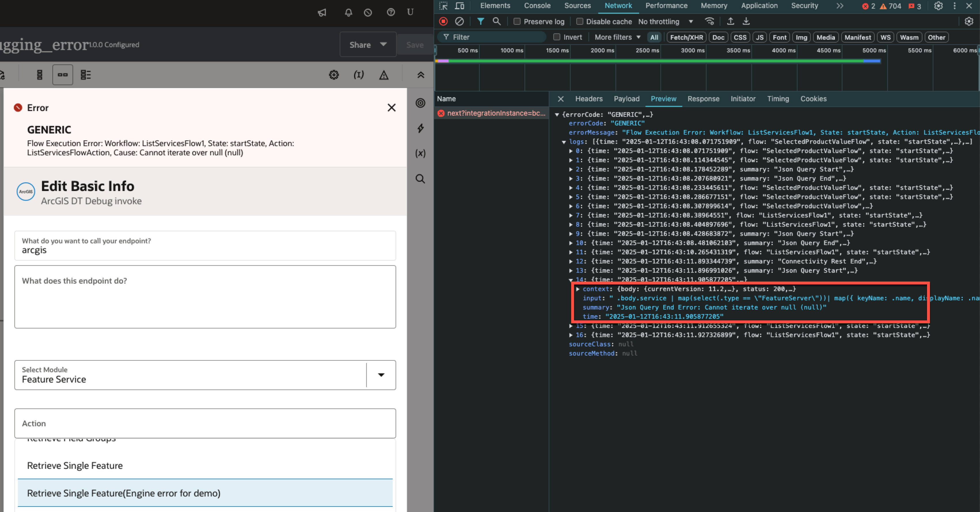Switch to the Response tab
Image resolution: width=980 pixels, height=512 pixels.
703,99
